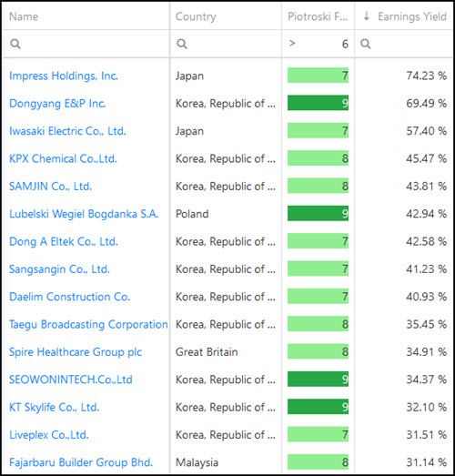Screen dimensions: 455x476
Task: Open Fajarbaru Builder Group Bhd. link
Action: (81, 462)
